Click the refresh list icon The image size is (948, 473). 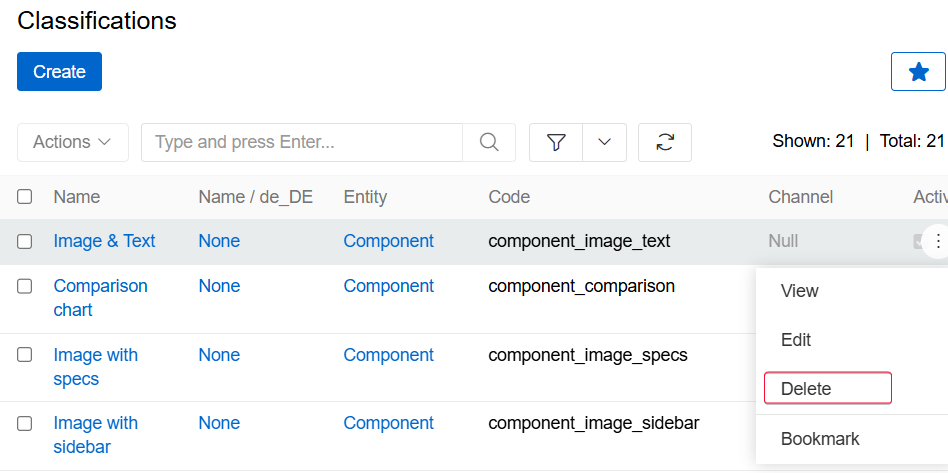click(x=664, y=142)
